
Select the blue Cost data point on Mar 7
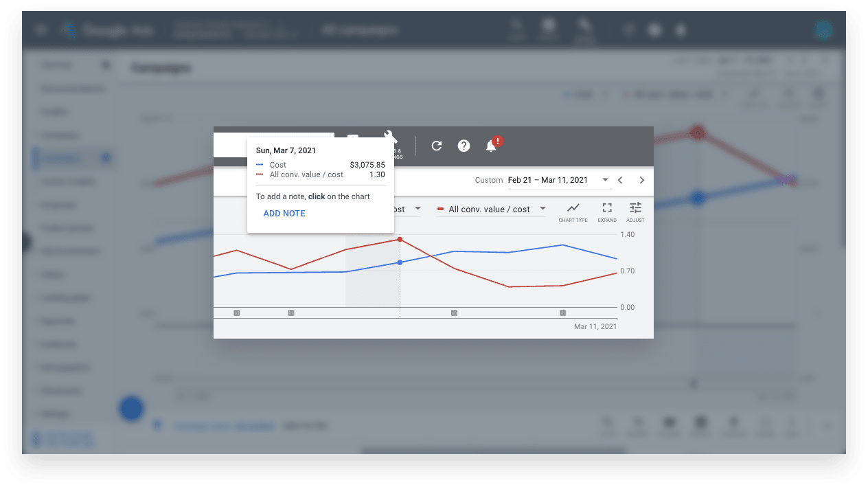coord(400,262)
